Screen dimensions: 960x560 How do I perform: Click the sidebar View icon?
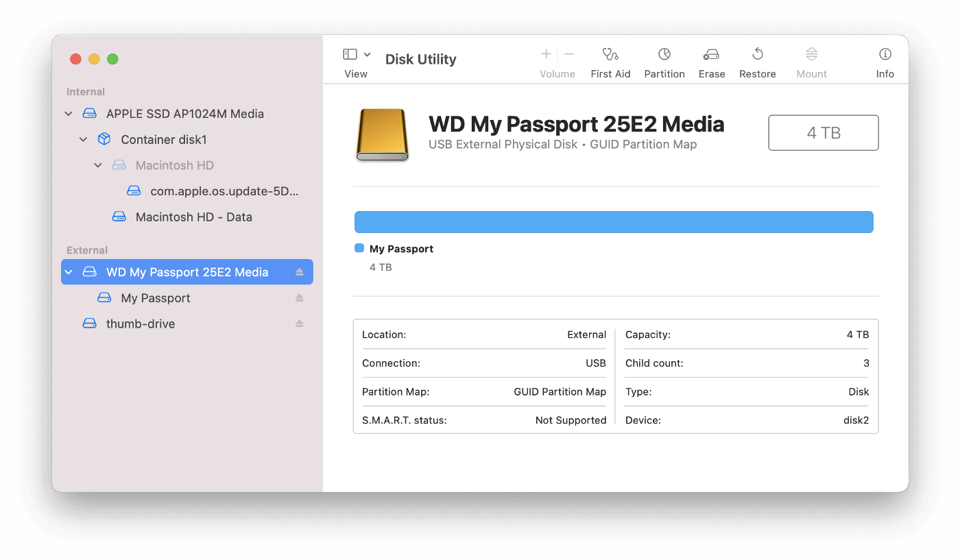coord(348,53)
